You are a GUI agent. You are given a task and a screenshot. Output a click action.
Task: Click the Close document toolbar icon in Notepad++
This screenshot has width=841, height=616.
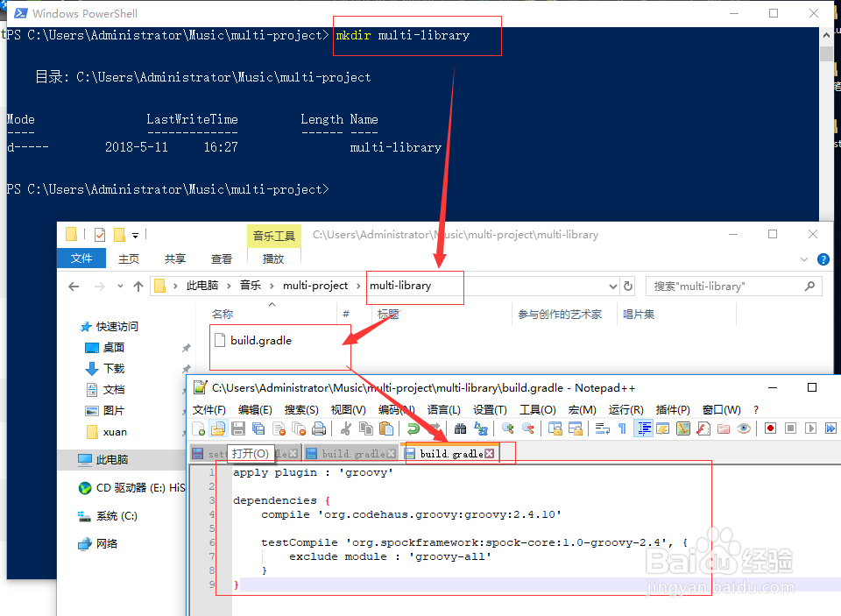(x=279, y=428)
